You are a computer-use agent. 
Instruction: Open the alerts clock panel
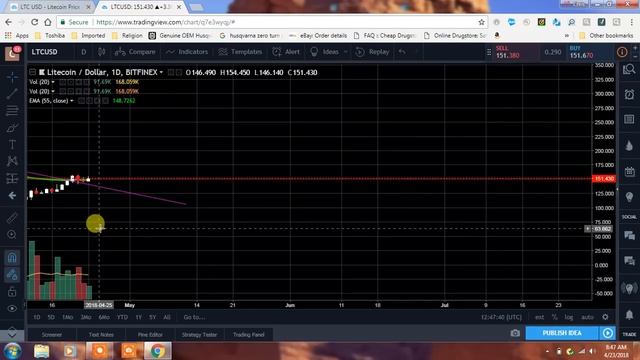coord(629,94)
